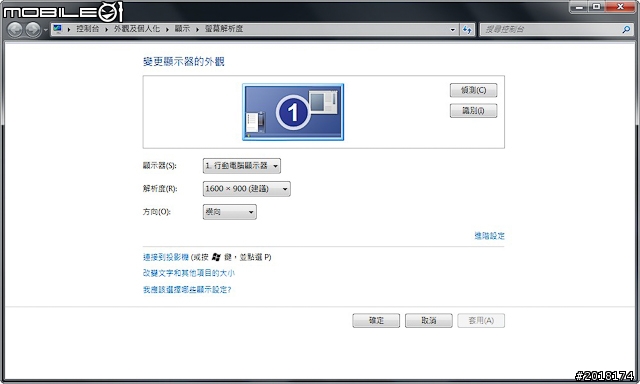Image resolution: width=640 pixels, height=384 pixels.
Task: Expand arrow after 顯示 breadcrumb
Action: 198,29
